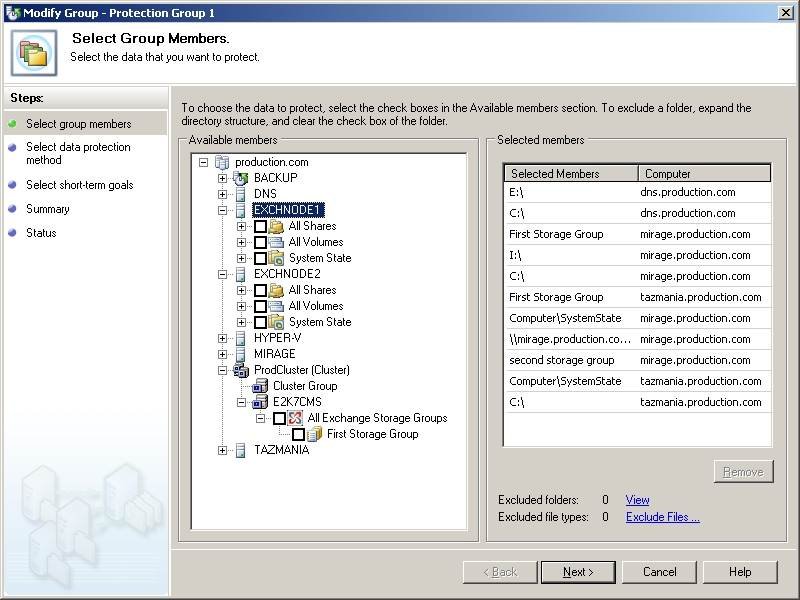Screen dimensions: 800x600
Task: Check All Volumes box under EXCHNODE2
Action: [260, 307]
